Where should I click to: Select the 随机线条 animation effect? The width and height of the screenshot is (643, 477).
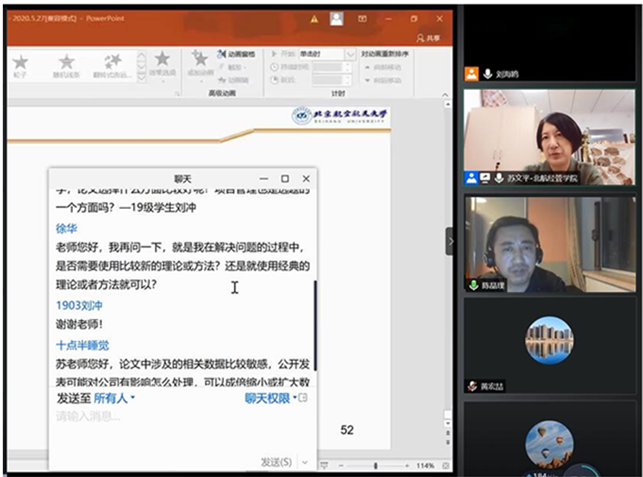coord(67,66)
